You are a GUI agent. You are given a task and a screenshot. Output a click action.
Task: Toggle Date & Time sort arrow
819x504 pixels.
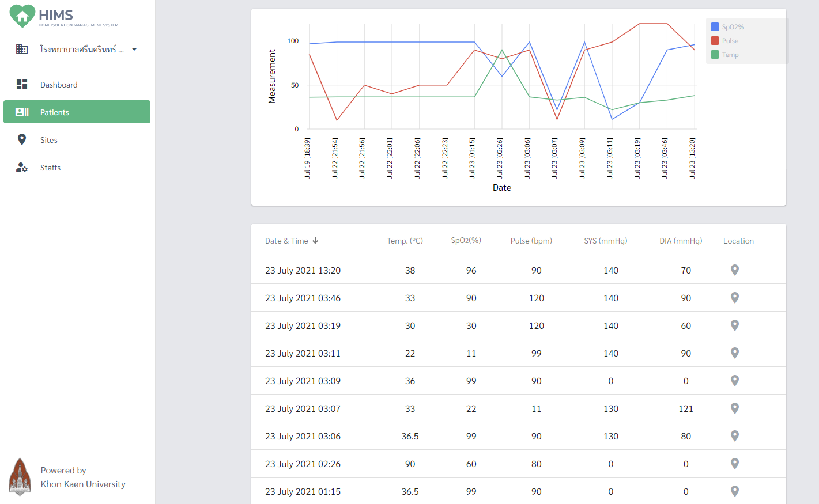315,241
